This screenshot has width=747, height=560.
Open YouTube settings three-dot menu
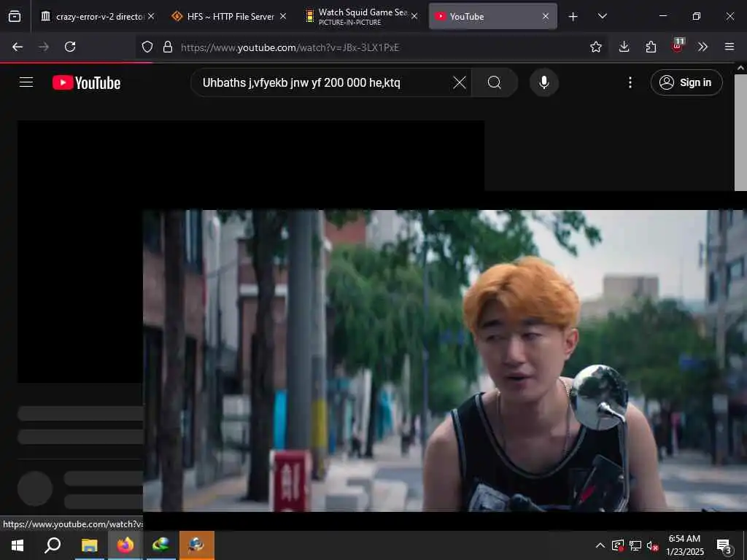630,83
